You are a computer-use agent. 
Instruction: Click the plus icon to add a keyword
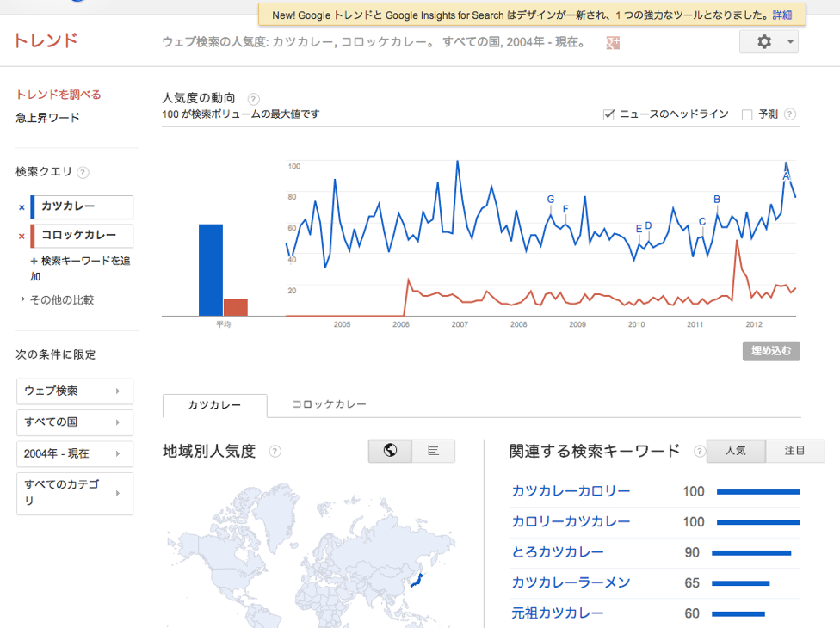[34, 262]
